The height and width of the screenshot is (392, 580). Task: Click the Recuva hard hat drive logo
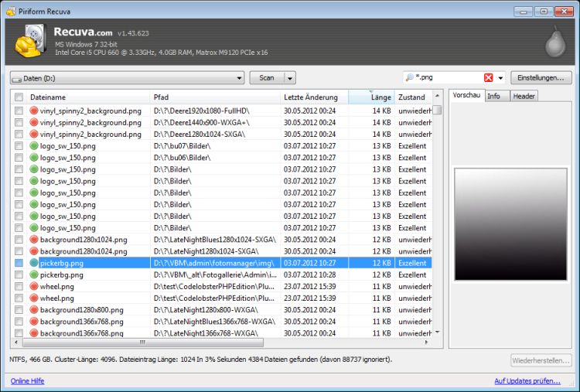point(30,41)
